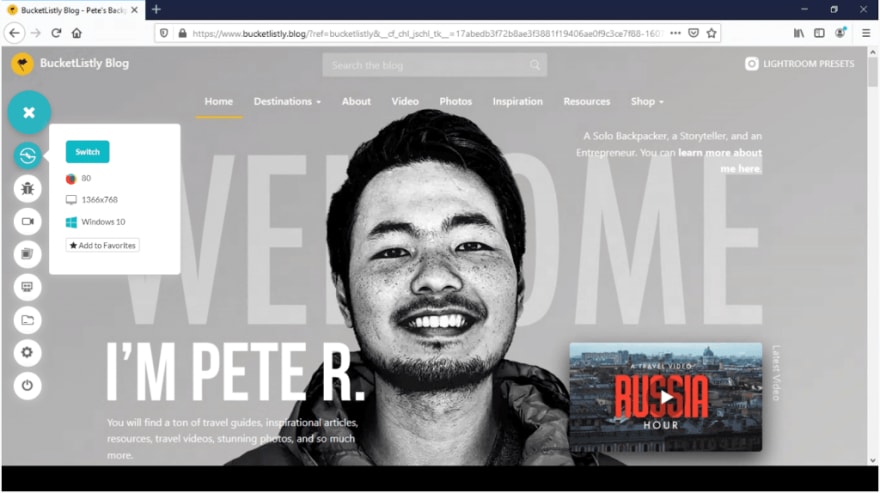Click the search magnifier icon
Viewport: 880px width, 493px height.
tap(535, 65)
